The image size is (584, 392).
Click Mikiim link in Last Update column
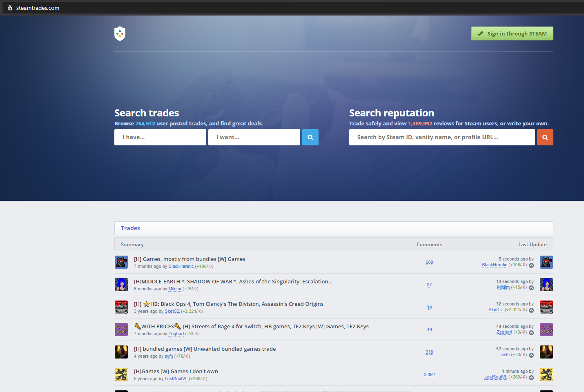503,287
